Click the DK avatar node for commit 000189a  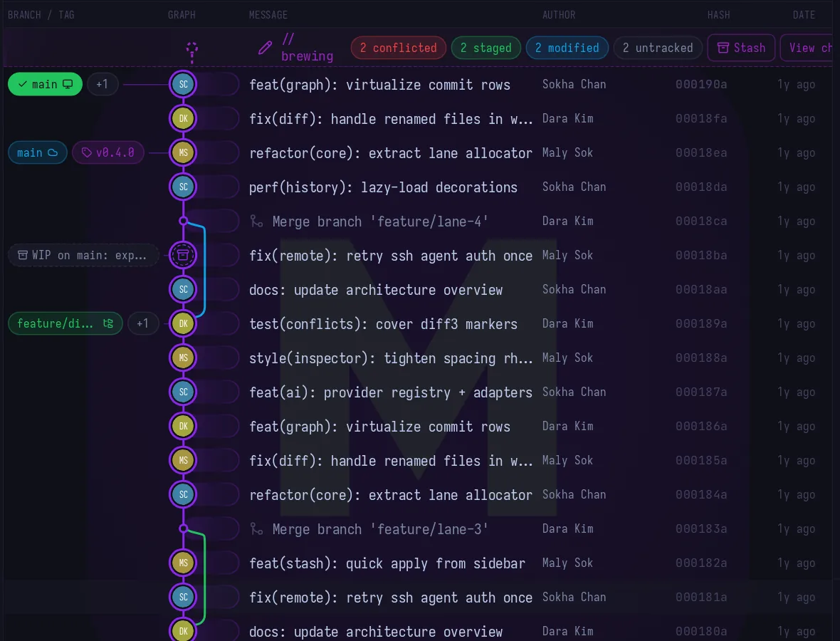[183, 324]
